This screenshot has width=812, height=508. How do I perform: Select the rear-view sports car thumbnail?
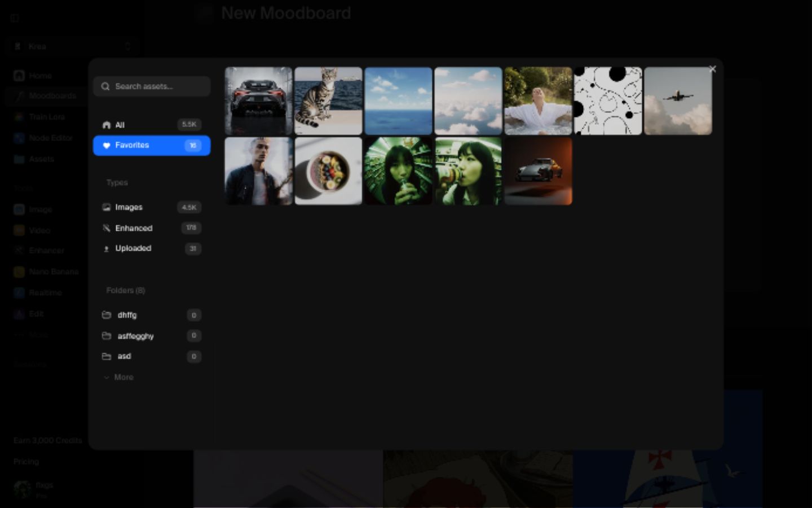(259, 101)
